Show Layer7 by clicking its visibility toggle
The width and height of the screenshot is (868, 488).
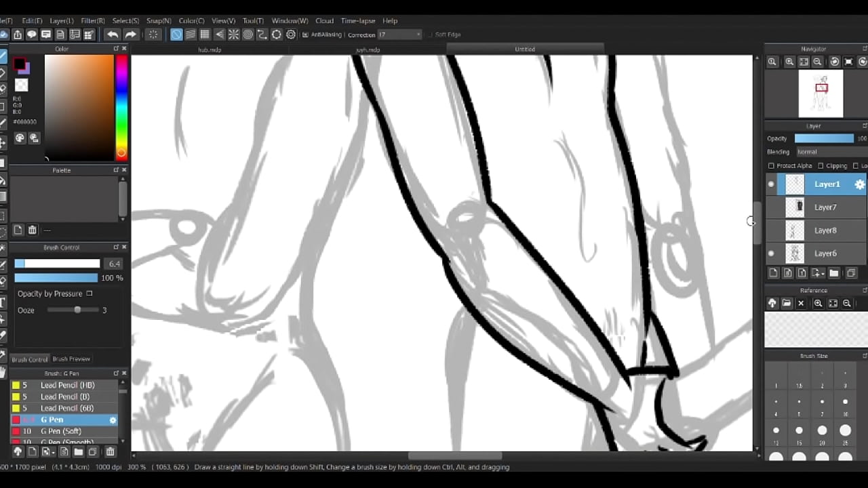[771, 207]
